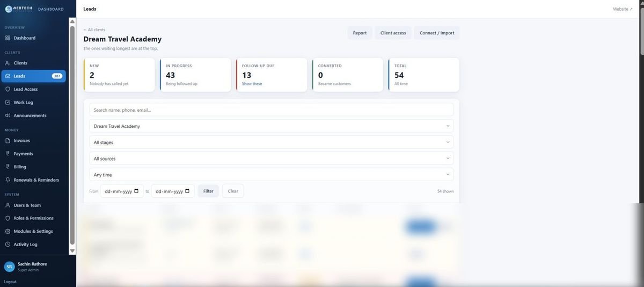Expand the All sources dropdown

(x=271, y=159)
